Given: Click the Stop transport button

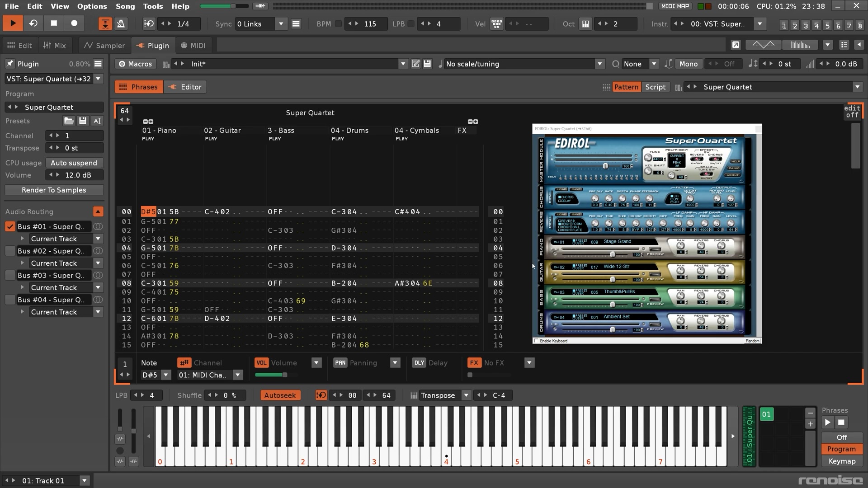Looking at the screenshot, I should point(54,23).
